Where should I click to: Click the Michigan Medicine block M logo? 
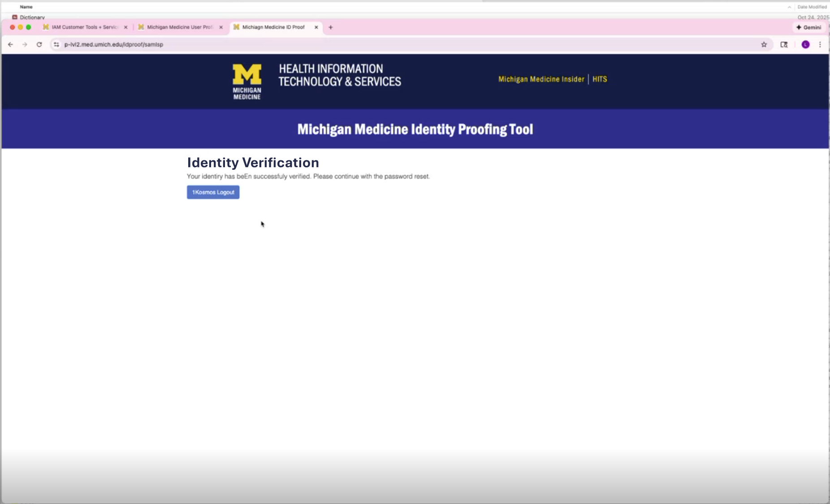(247, 81)
